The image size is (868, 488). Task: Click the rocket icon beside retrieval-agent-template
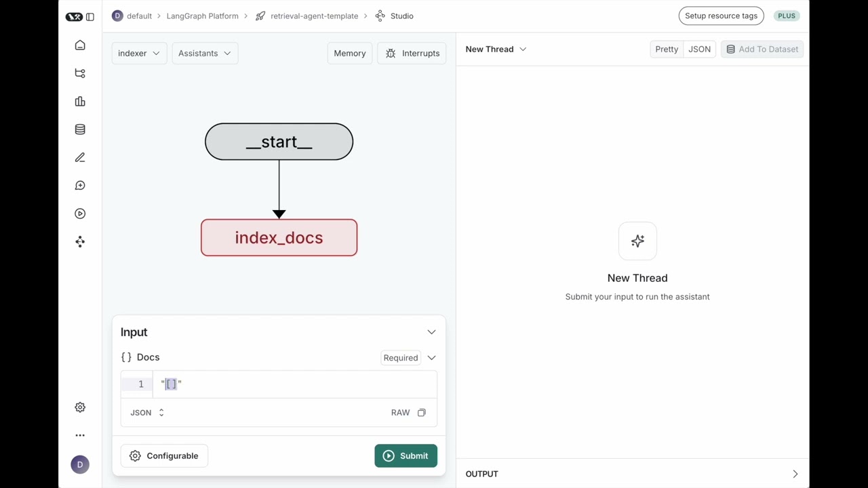point(260,16)
